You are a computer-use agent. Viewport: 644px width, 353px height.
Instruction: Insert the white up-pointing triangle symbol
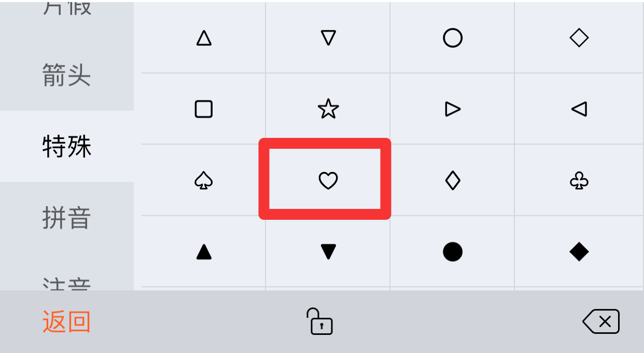pos(204,38)
